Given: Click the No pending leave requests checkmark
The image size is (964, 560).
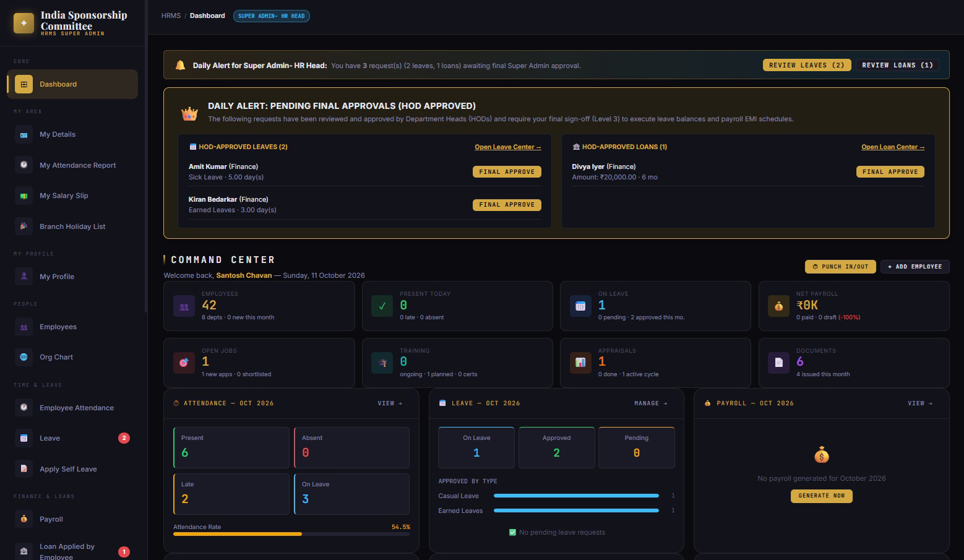Looking at the screenshot, I should click(512, 532).
